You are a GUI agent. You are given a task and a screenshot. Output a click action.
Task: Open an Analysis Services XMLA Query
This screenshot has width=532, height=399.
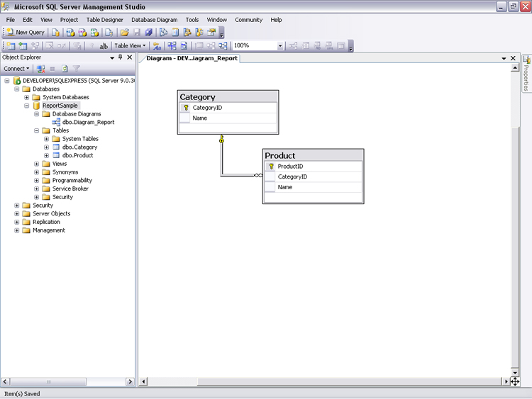pos(94,32)
